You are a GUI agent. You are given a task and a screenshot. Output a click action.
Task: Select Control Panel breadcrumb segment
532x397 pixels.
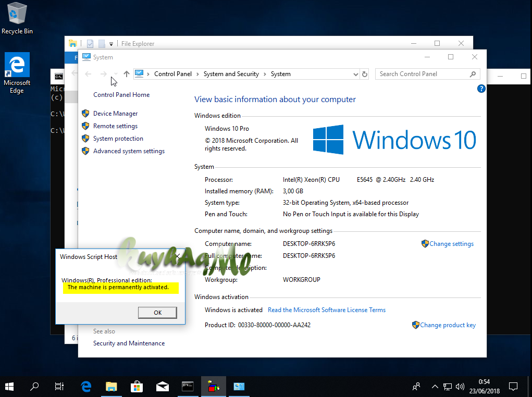pyautogui.click(x=172, y=74)
